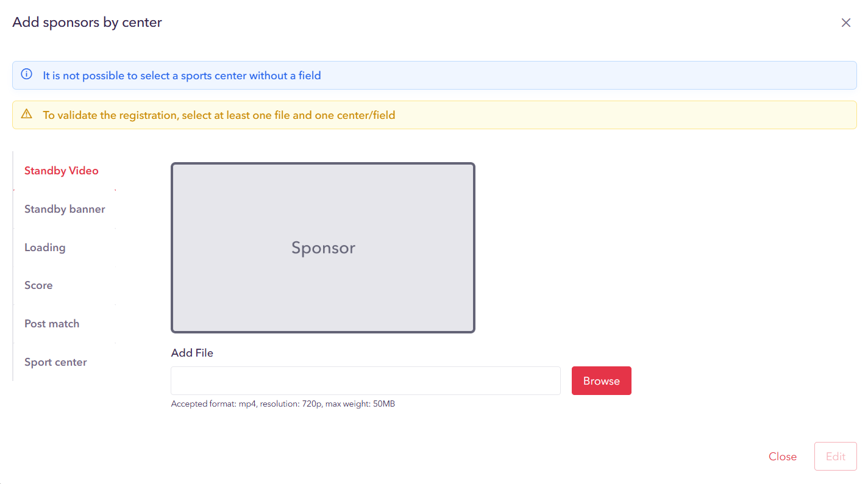Go to the Score tab
868x484 pixels.
tap(38, 285)
